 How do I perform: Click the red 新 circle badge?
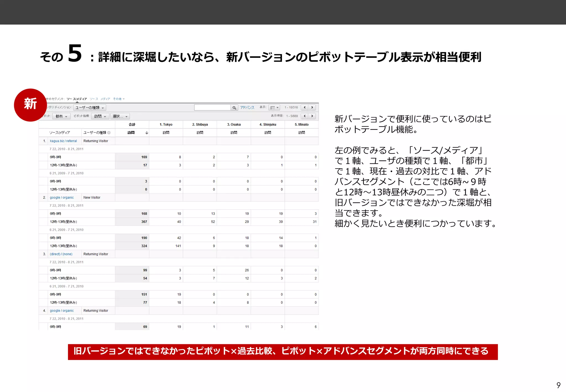pyautogui.click(x=30, y=105)
